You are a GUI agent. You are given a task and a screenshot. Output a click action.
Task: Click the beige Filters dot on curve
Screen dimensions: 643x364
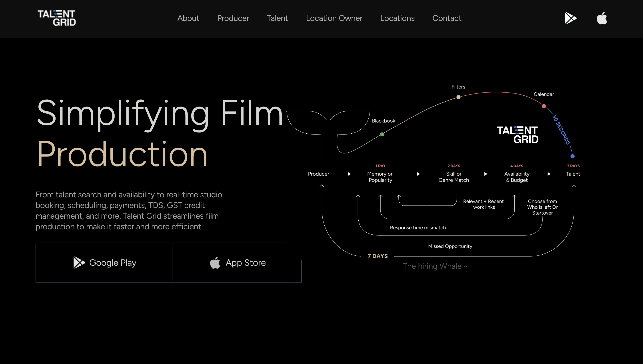coord(458,97)
